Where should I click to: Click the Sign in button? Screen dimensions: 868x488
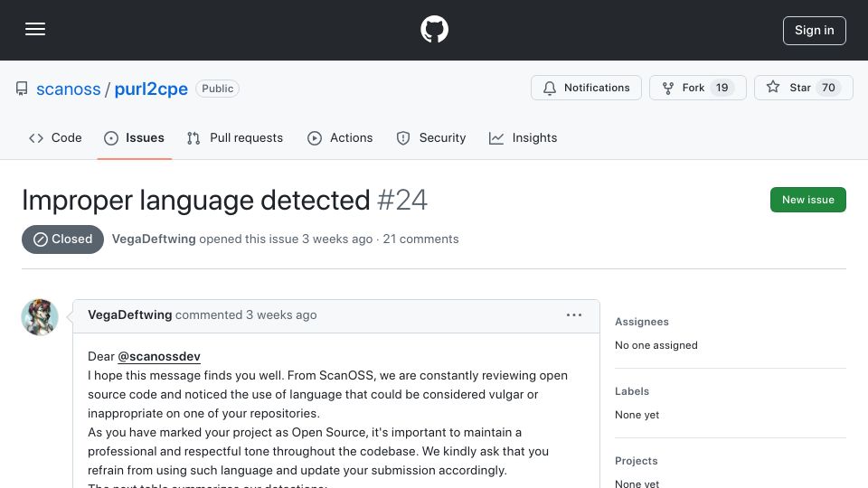(x=814, y=31)
